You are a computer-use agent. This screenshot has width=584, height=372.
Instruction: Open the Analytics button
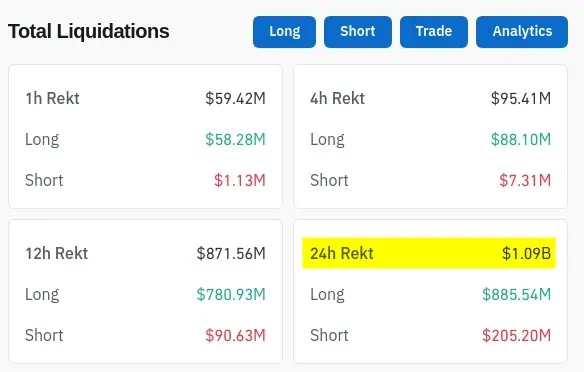522,32
